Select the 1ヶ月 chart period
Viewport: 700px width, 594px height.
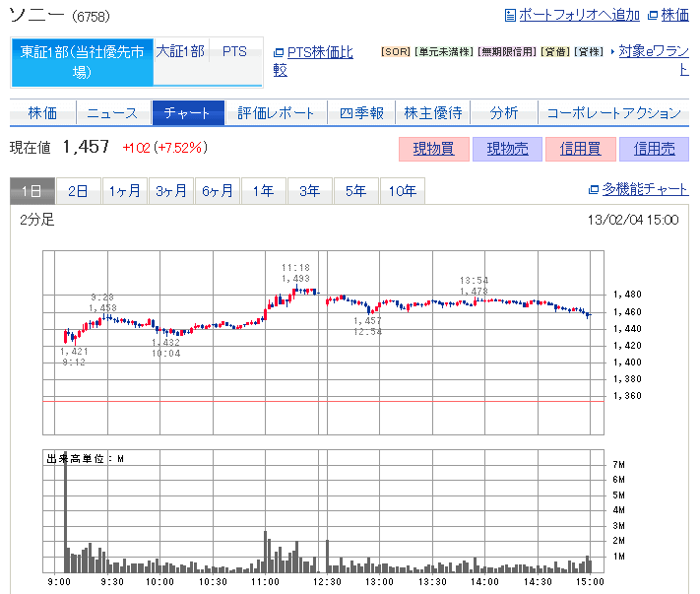point(125,191)
